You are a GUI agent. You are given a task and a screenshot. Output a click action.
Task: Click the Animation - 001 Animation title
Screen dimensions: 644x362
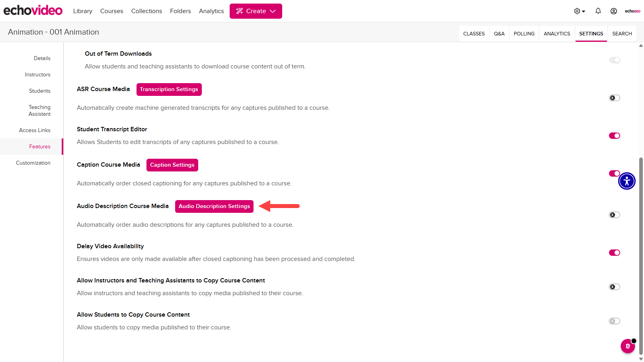53,32
